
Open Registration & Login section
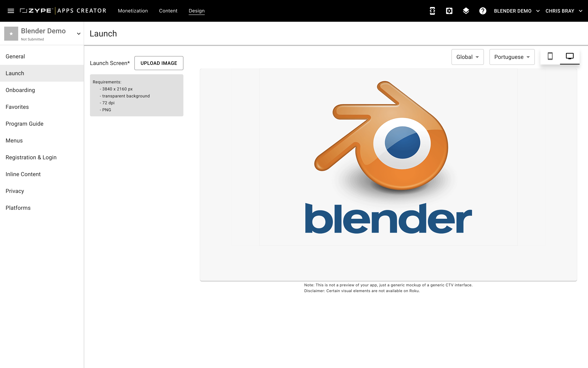coord(42,157)
